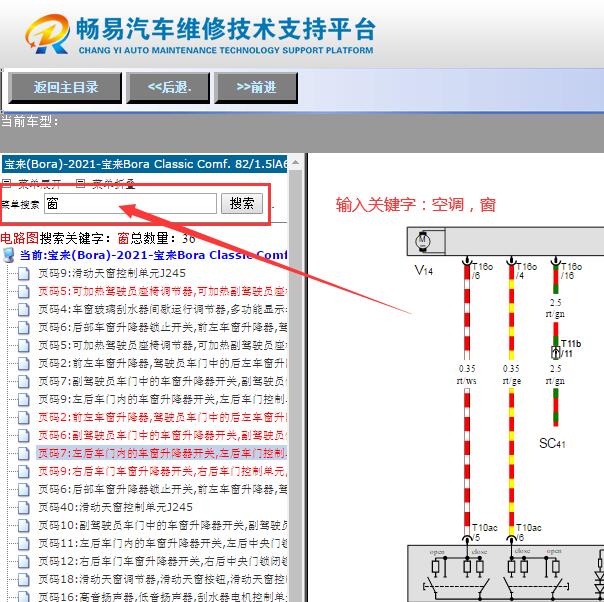The height and width of the screenshot is (602, 604).
Task: Click the page icon for 页码10:副驾驶员车门中的车窗升降器开关
Action: (23, 525)
